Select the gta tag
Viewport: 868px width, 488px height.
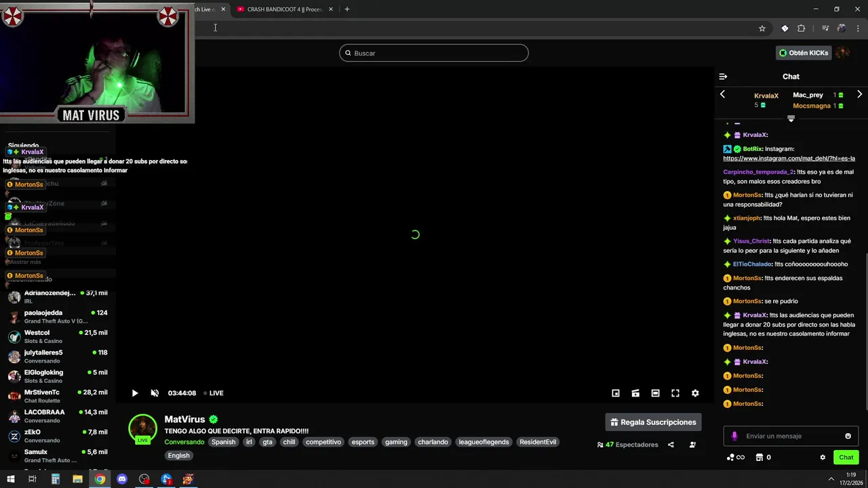click(x=268, y=442)
